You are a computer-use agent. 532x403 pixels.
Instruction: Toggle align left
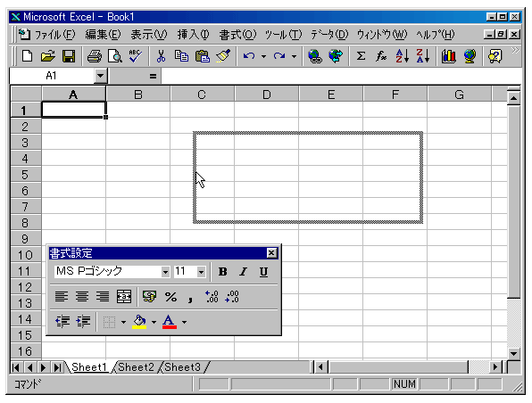(x=62, y=297)
